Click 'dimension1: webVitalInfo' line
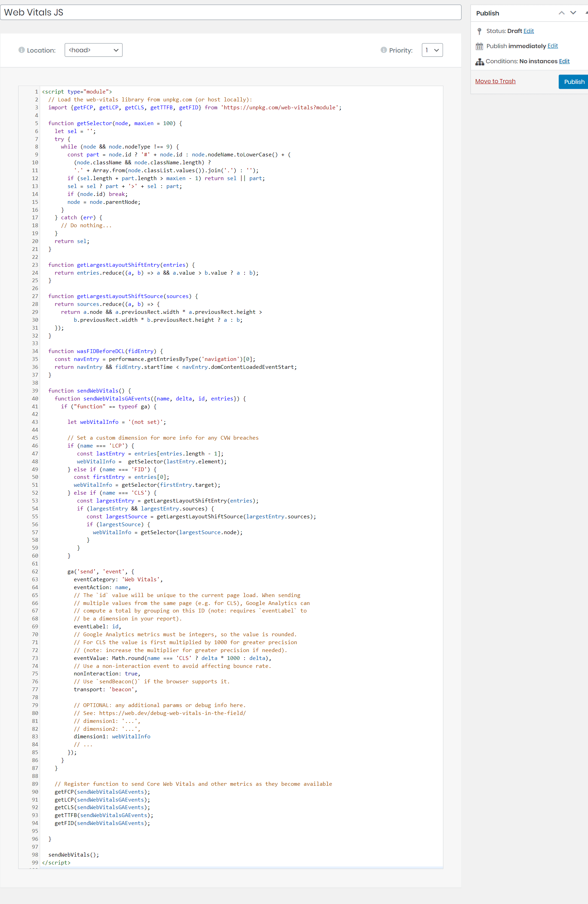Image resolution: width=588 pixels, height=904 pixels. point(112,737)
